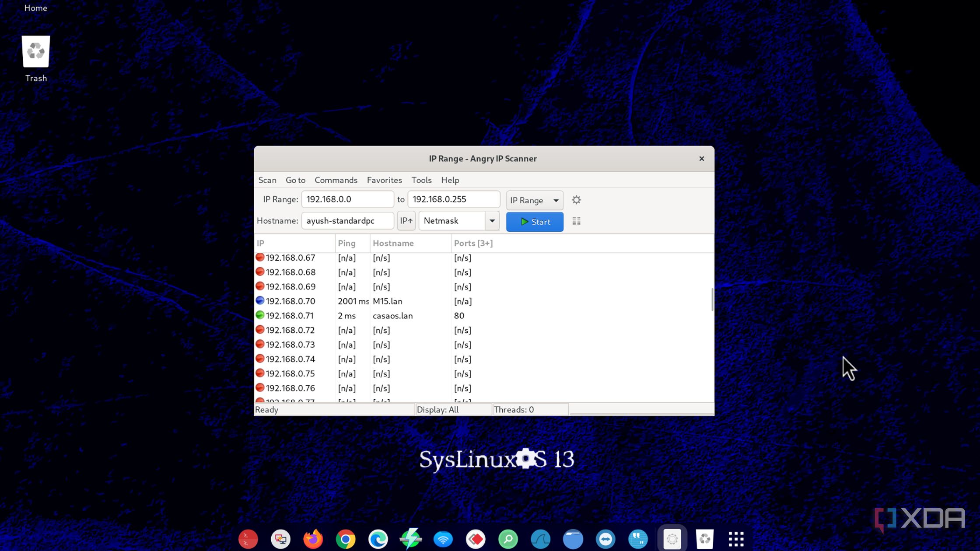The height and width of the screenshot is (551, 980).
Task: Open the file manager dock icon
Action: coord(573,539)
